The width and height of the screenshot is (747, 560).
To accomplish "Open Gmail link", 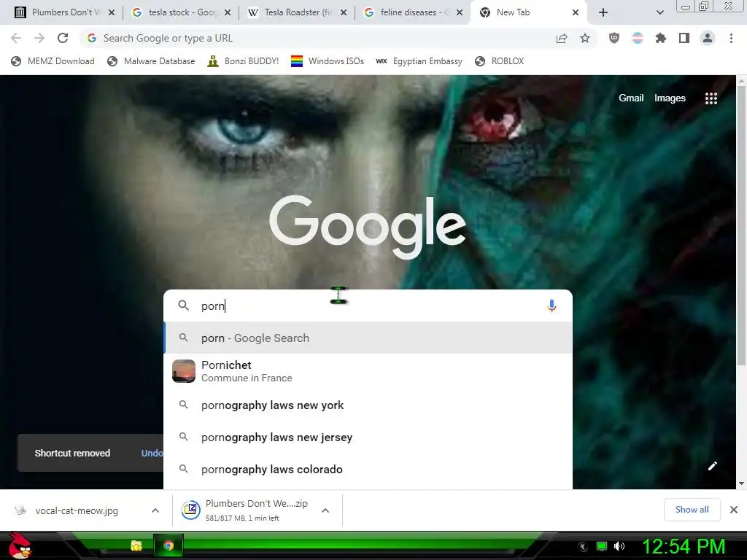I will pos(631,98).
